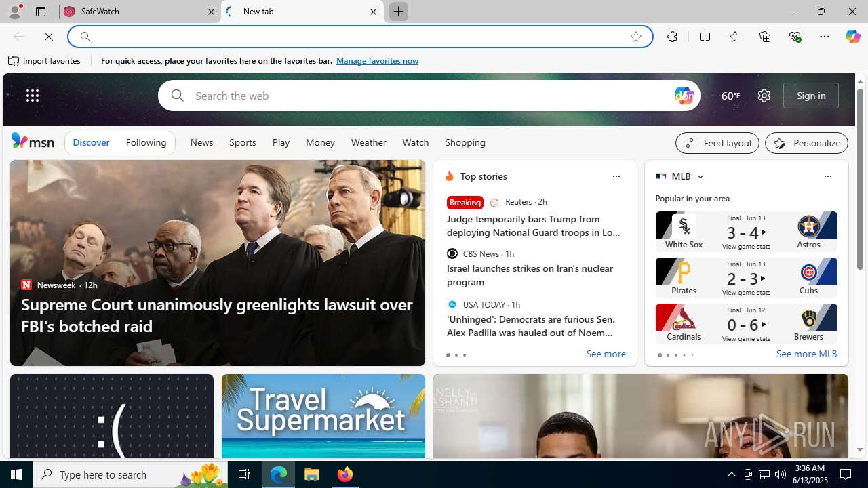Screen dimensions: 868x488
Task: Launch the Copilot sidebar icon
Action: coord(852,37)
